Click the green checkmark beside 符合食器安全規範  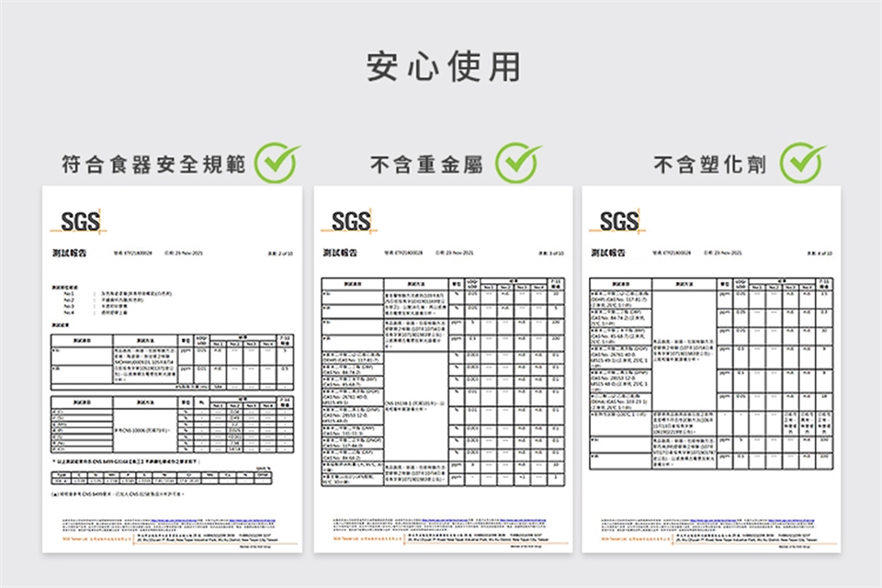pyautogui.click(x=277, y=164)
